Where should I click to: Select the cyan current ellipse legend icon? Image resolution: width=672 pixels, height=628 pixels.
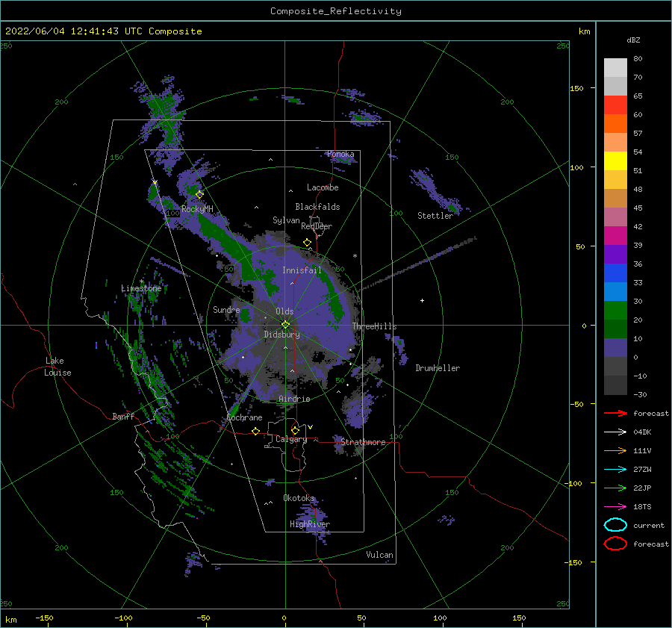click(x=615, y=525)
